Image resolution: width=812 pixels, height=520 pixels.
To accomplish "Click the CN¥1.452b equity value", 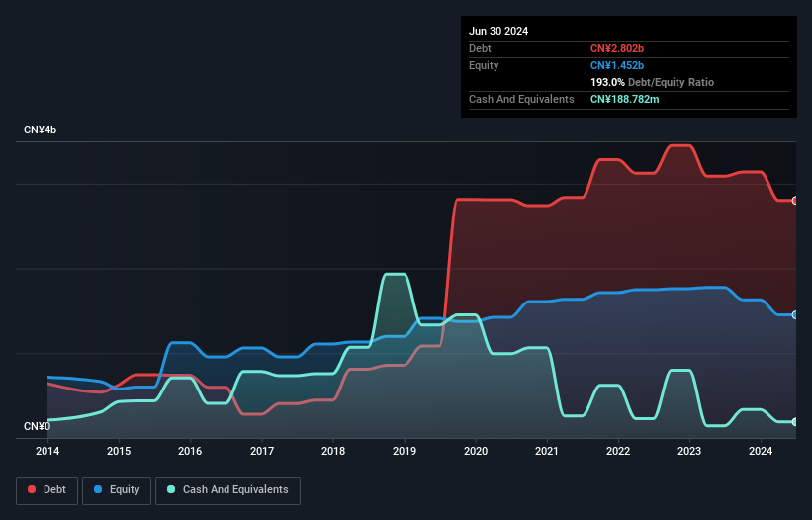I will (617, 65).
